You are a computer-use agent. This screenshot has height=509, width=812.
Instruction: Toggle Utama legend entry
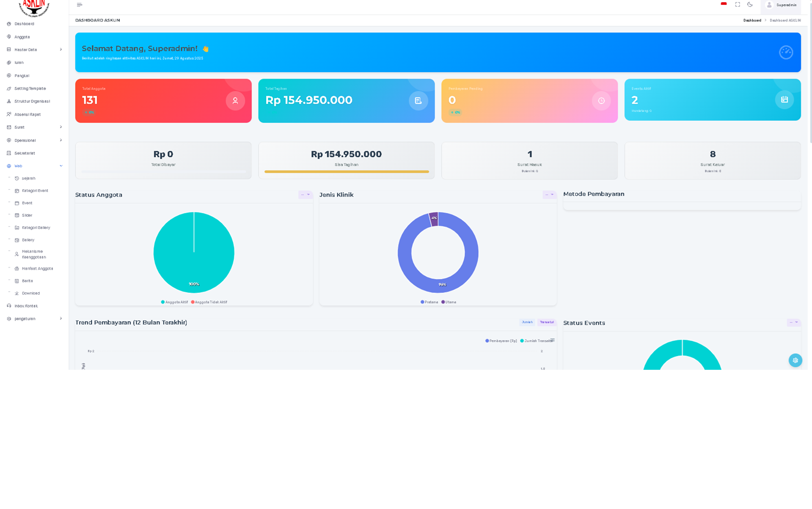[x=449, y=302]
